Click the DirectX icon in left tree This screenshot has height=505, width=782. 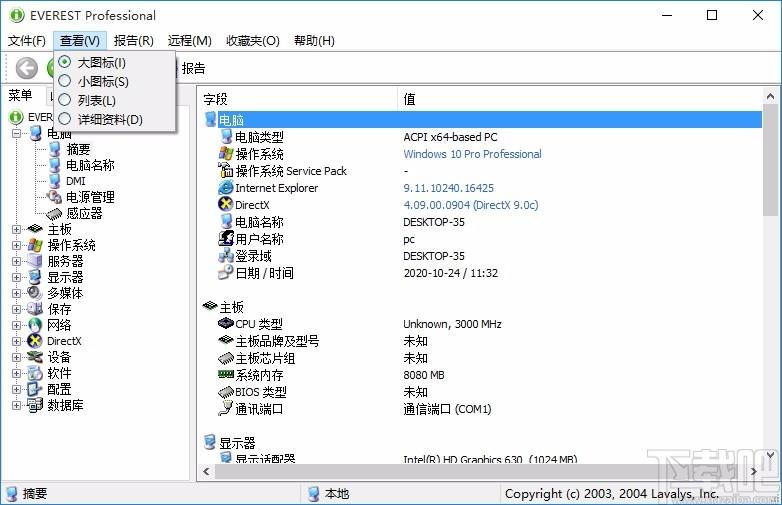35,341
